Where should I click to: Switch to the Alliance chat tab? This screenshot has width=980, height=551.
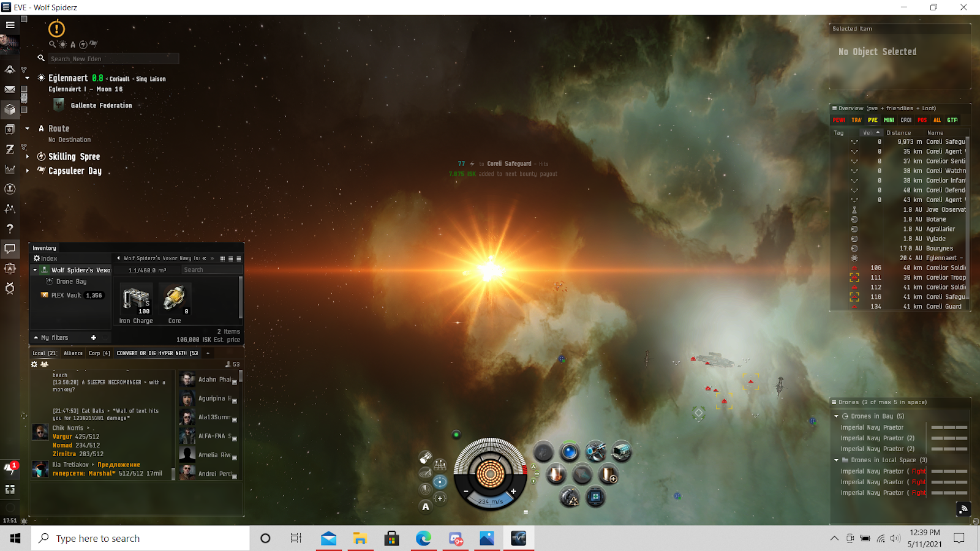[73, 353]
